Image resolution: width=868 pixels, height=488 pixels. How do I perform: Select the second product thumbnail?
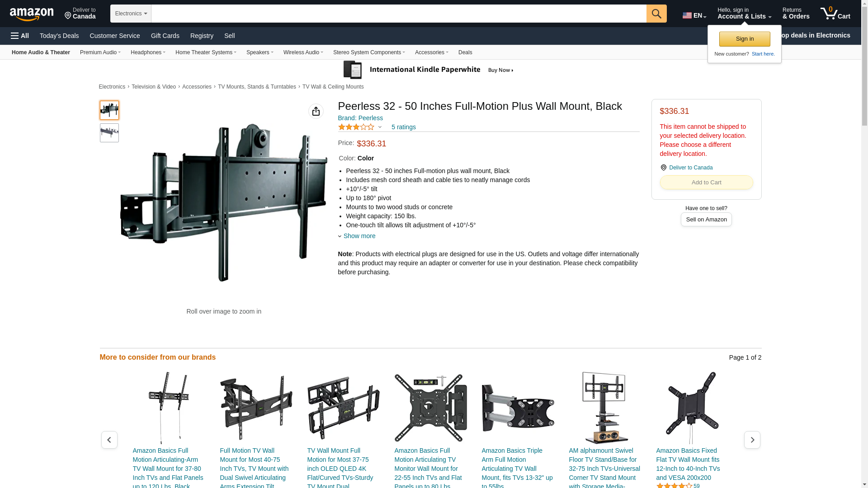tap(109, 133)
